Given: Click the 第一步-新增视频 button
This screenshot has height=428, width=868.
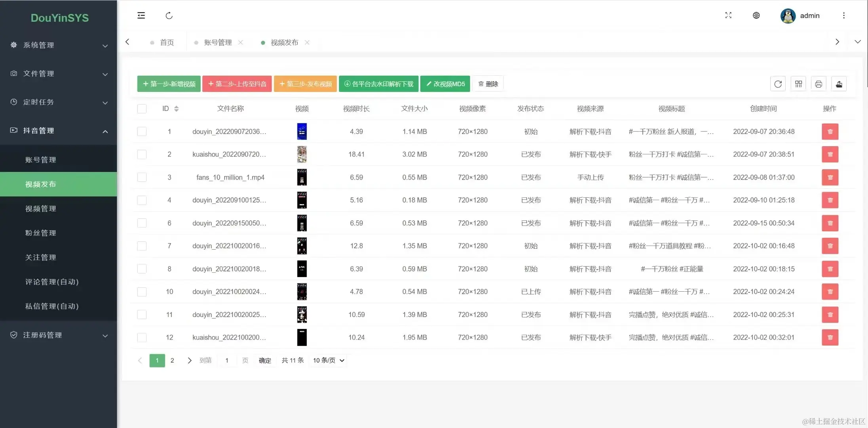Looking at the screenshot, I should coord(169,84).
